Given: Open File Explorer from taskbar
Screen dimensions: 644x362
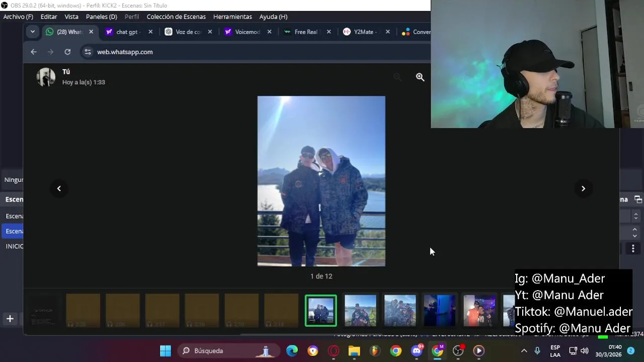Looking at the screenshot, I should (x=354, y=351).
